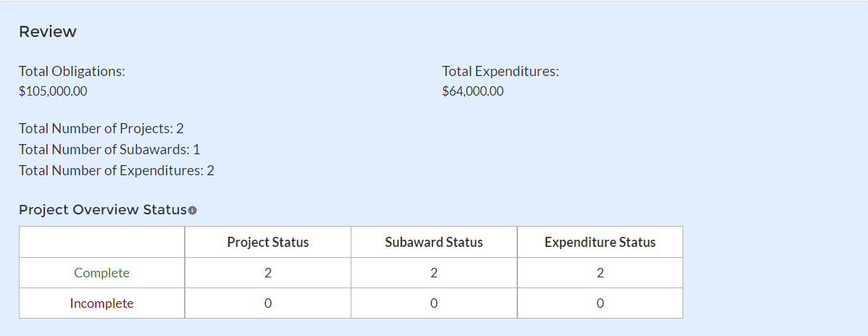Select the Total Expenditures label
The image size is (868, 336).
[500, 71]
